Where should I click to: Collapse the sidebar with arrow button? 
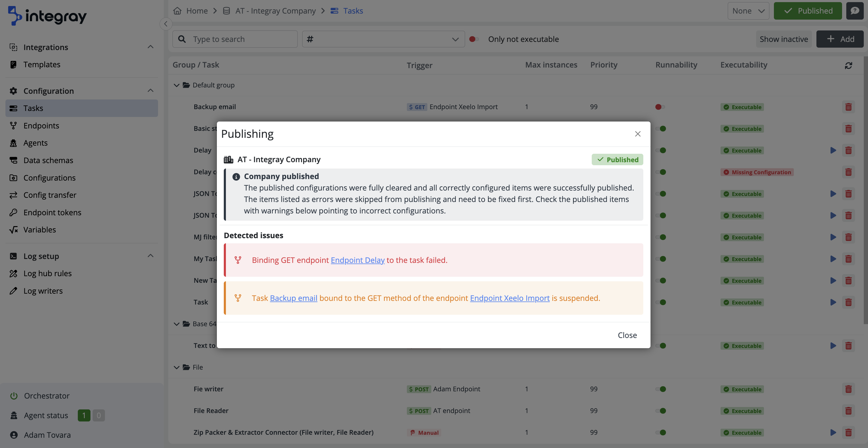coord(166,24)
